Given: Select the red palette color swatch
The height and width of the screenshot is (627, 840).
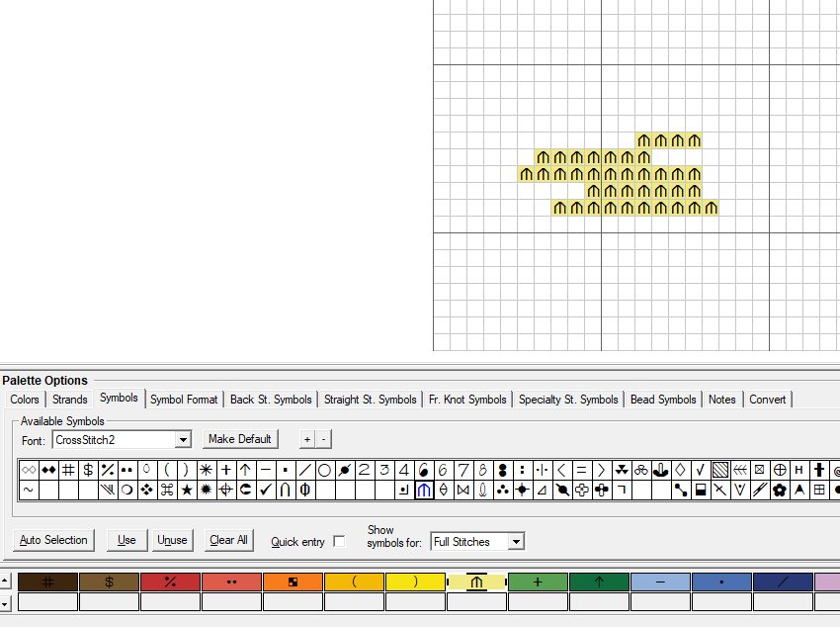Looking at the screenshot, I should click(170, 582).
